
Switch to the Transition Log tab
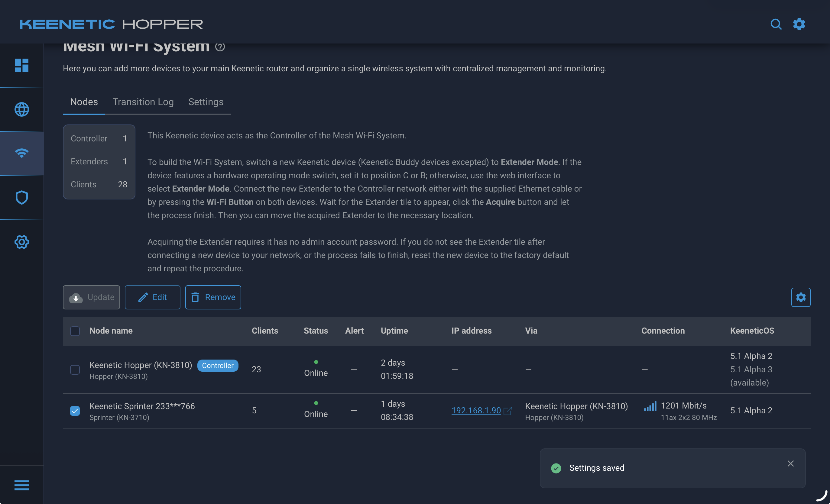pos(143,102)
